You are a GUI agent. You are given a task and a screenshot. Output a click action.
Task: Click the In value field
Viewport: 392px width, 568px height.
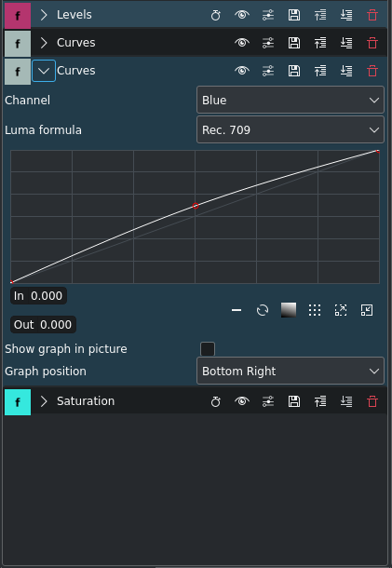[38, 296]
